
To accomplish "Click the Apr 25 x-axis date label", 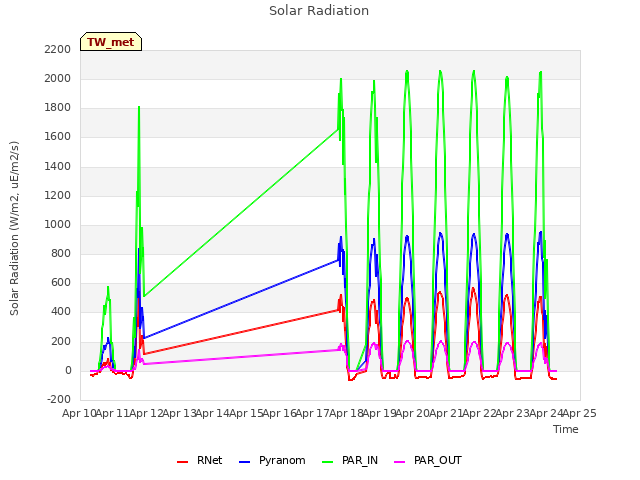I will pyautogui.click(x=579, y=413).
